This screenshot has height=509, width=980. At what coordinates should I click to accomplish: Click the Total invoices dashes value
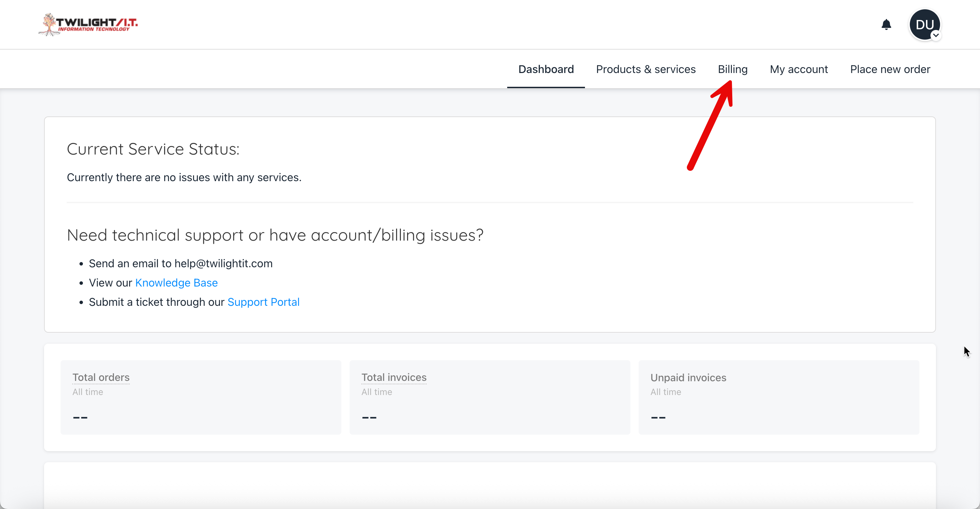tap(369, 418)
